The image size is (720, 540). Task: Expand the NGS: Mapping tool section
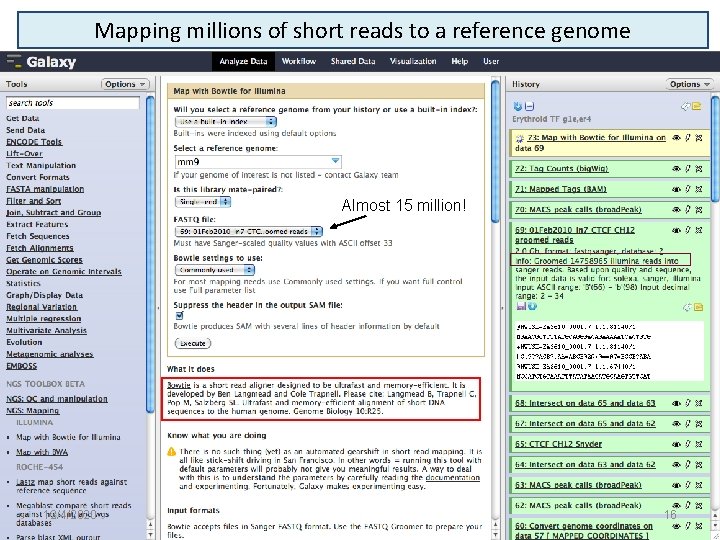point(33,411)
